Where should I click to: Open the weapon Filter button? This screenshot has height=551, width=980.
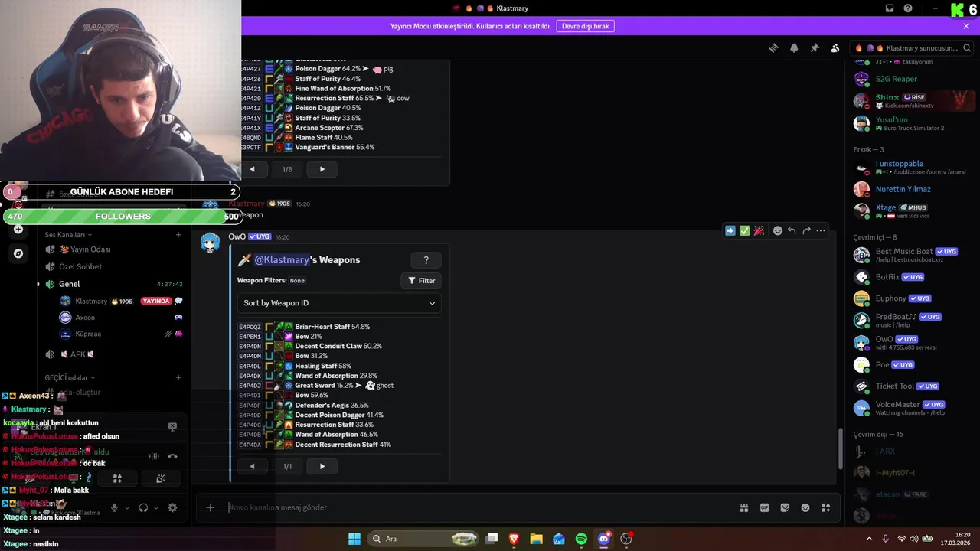(x=421, y=281)
